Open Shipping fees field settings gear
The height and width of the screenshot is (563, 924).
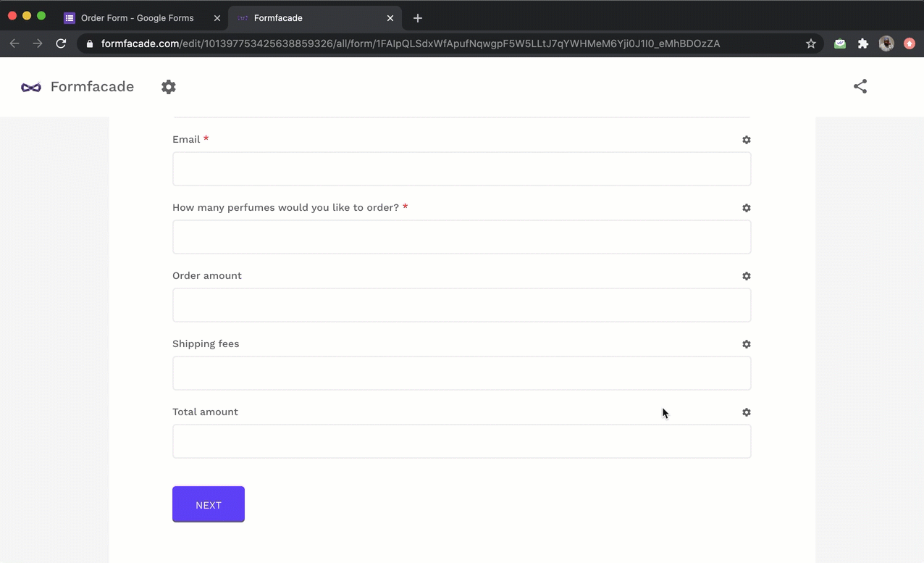(746, 344)
